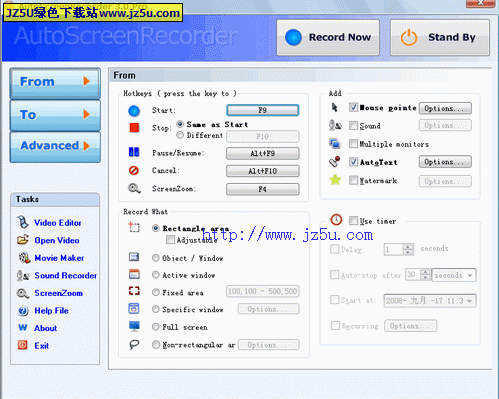Open the Advanced section tab

coord(55,147)
